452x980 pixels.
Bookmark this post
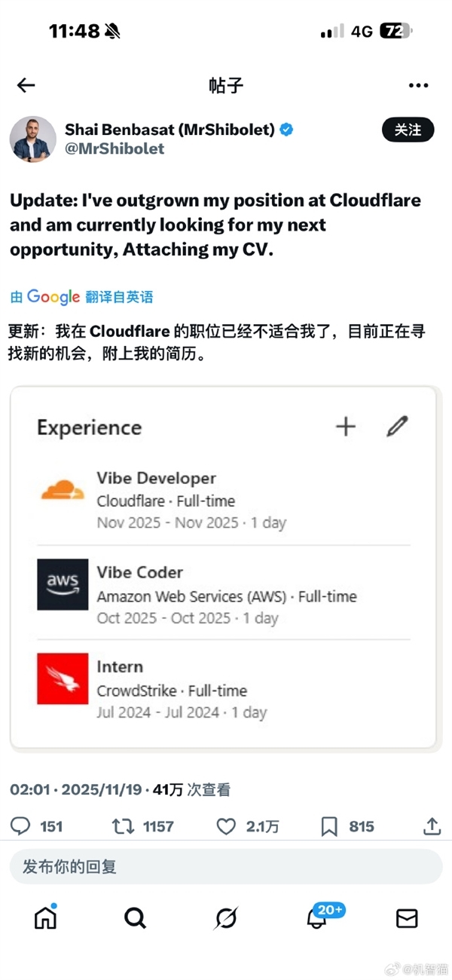[329, 826]
